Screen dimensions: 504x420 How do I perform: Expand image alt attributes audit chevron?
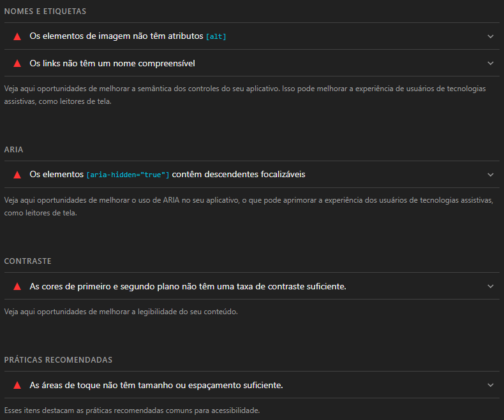(490, 36)
